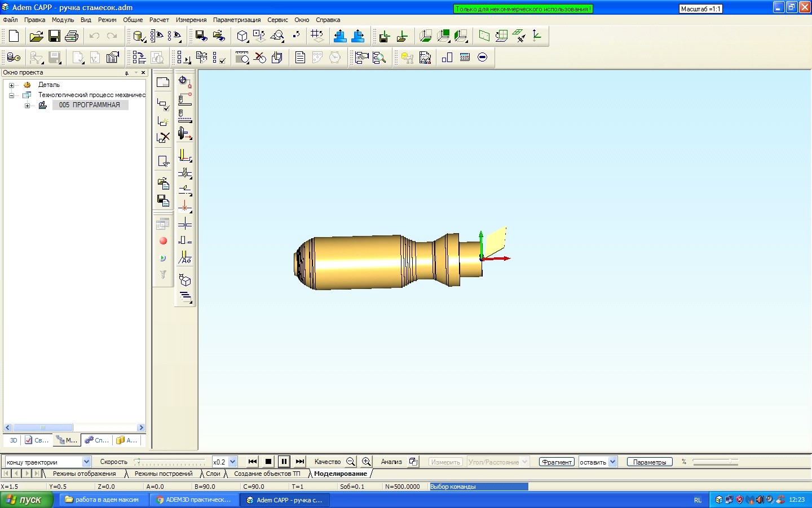The width and height of the screenshot is (812, 508).
Task: Click the Фрагмент button
Action: click(x=557, y=462)
